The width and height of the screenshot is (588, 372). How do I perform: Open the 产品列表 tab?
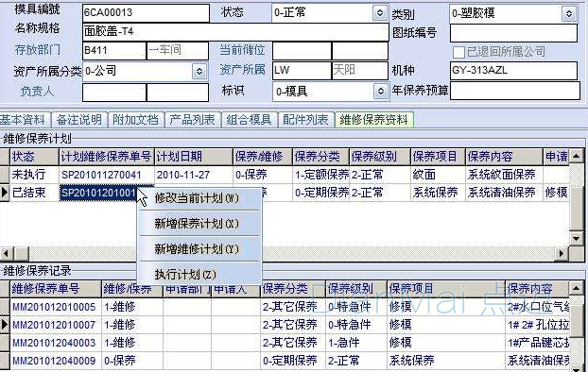(x=192, y=120)
